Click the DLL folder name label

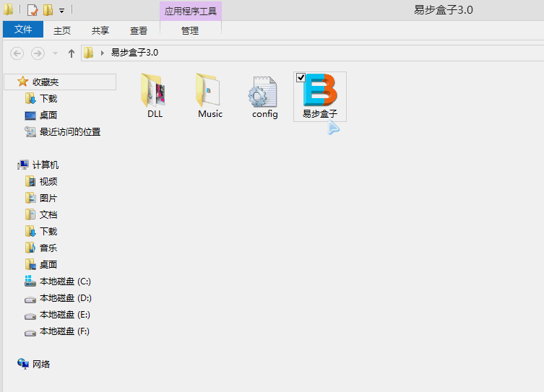tap(155, 114)
